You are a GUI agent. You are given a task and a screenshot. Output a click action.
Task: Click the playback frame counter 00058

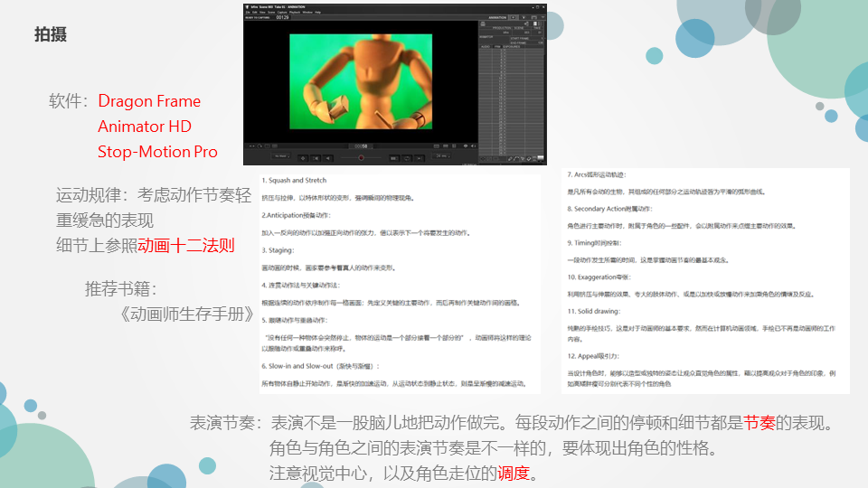361,146
